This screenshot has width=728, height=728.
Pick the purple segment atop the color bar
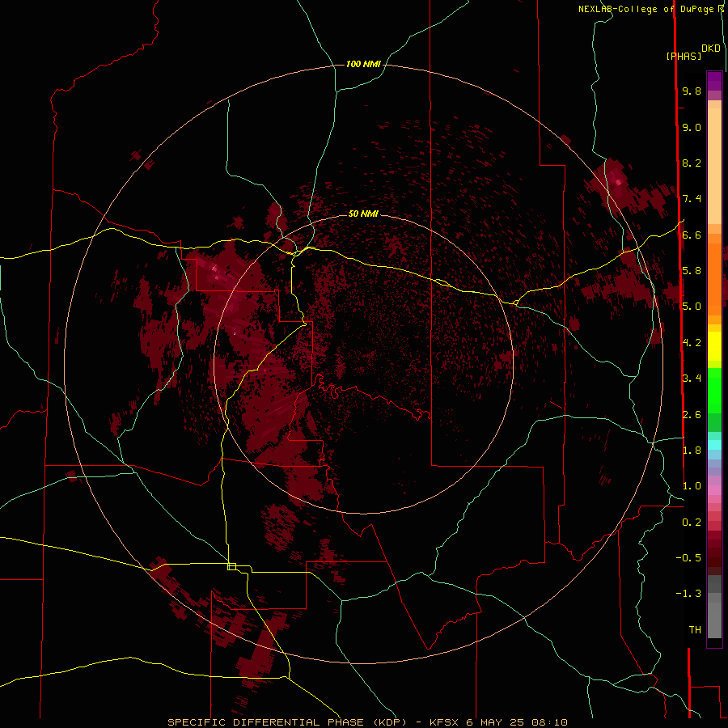click(714, 81)
